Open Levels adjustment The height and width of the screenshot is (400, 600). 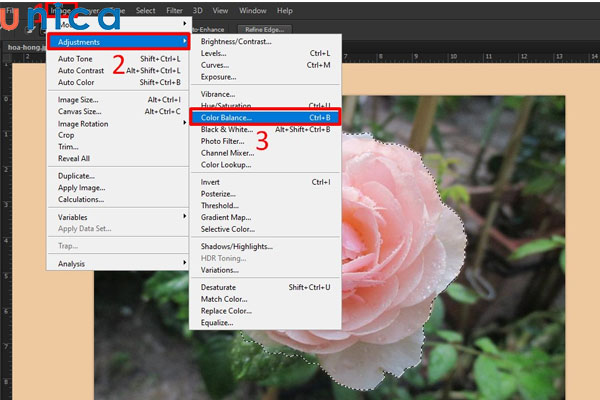265,53
